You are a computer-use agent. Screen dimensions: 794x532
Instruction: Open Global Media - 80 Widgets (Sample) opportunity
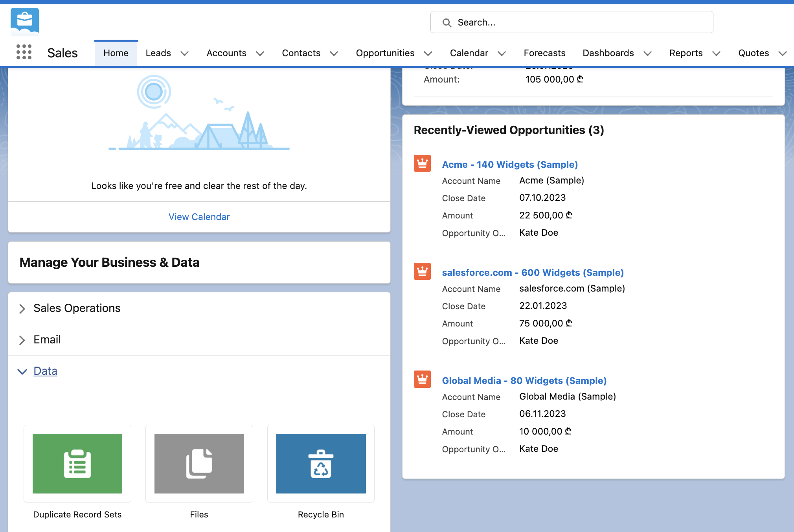[524, 381]
